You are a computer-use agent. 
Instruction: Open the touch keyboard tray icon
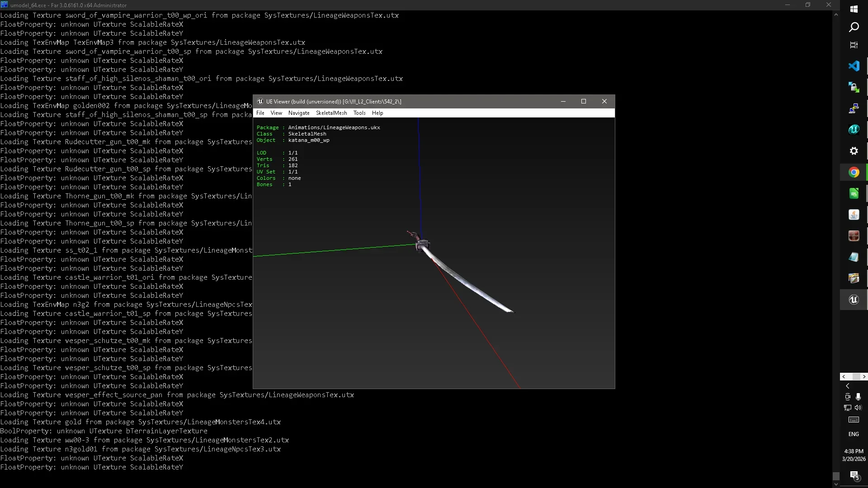[854, 420]
